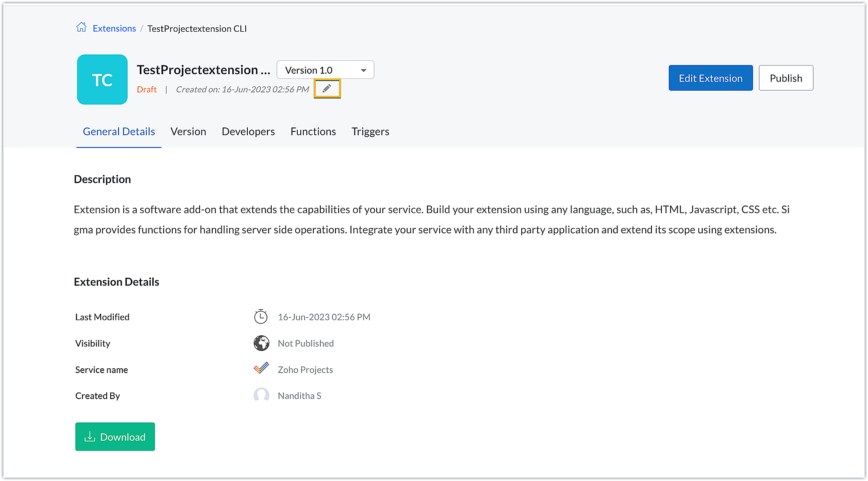The height and width of the screenshot is (481, 868).
Task: Click the Zoho Projects checkmark logo
Action: click(x=261, y=368)
